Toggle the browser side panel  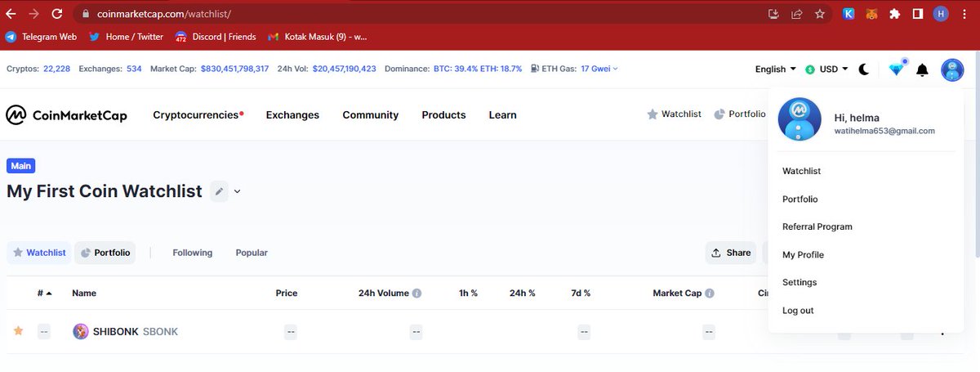point(918,14)
